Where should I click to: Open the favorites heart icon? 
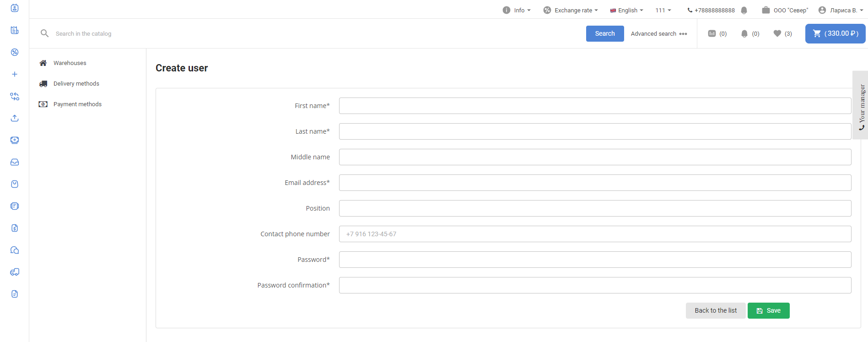tap(782, 33)
